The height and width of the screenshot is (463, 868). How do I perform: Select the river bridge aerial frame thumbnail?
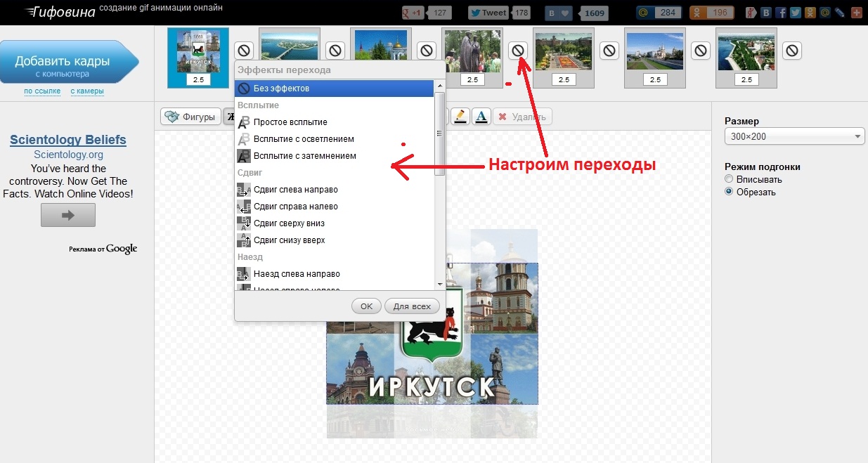[x=290, y=45]
